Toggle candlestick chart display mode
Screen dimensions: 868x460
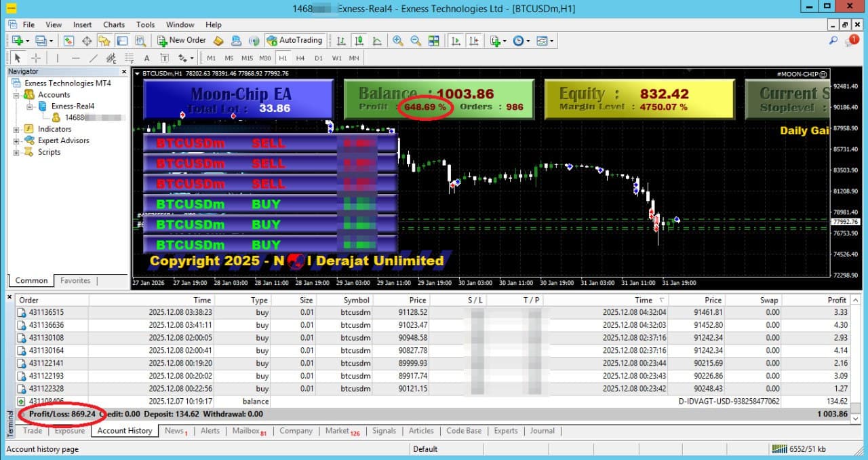coord(359,41)
